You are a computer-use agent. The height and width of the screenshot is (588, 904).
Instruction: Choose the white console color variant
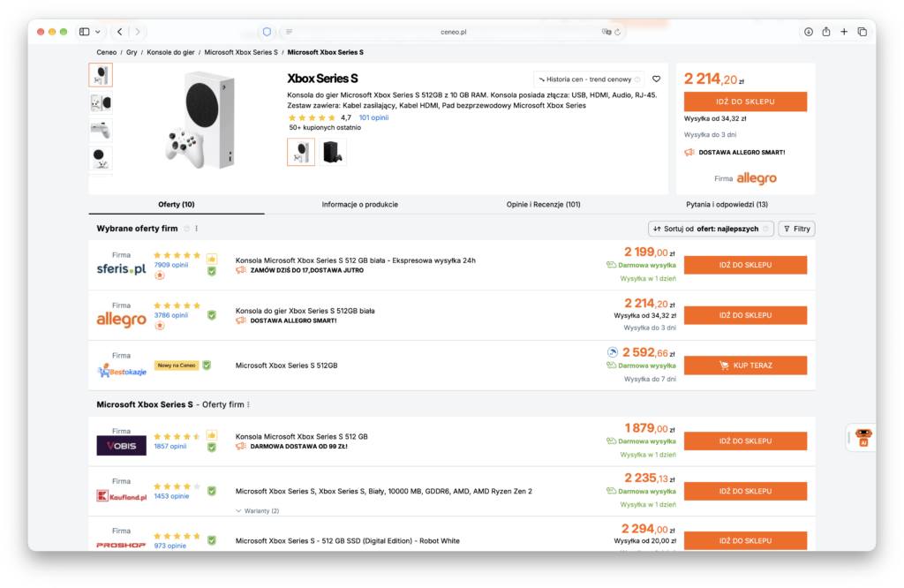301,152
